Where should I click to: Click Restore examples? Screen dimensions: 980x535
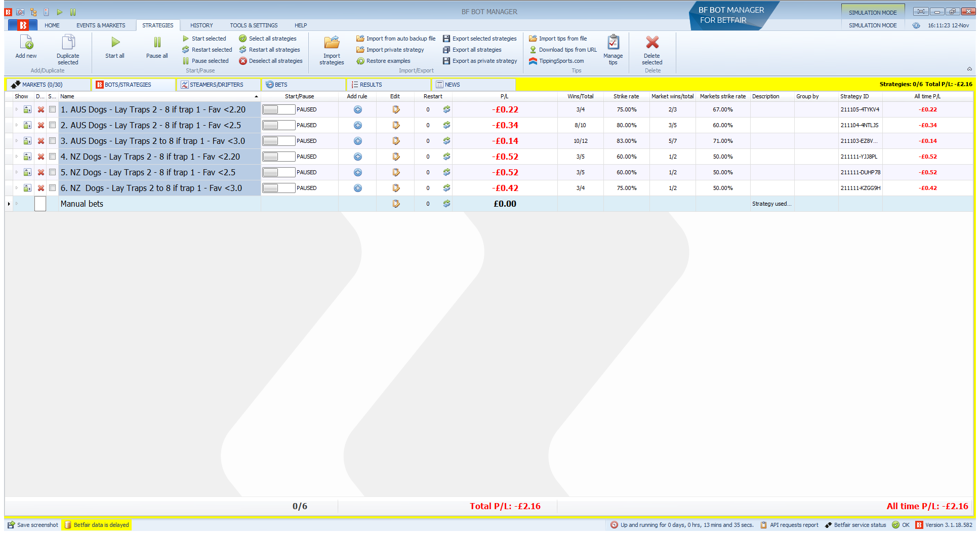[383, 61]
